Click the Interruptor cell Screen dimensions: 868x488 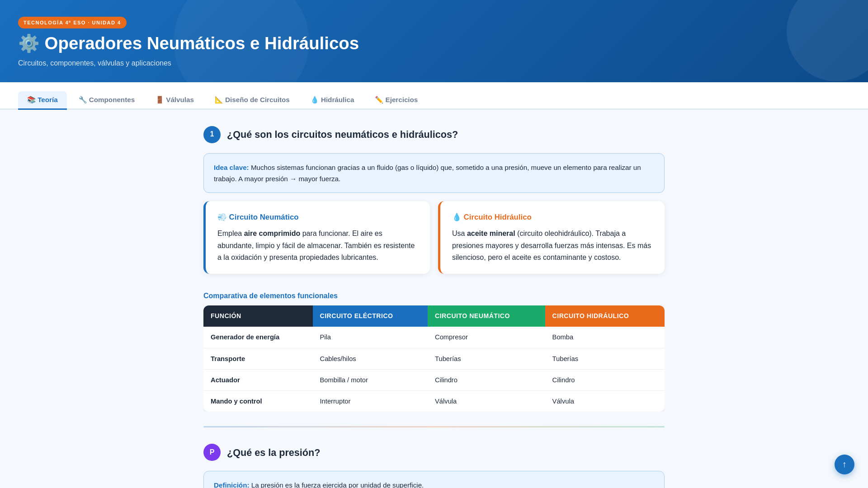[335, 401]
